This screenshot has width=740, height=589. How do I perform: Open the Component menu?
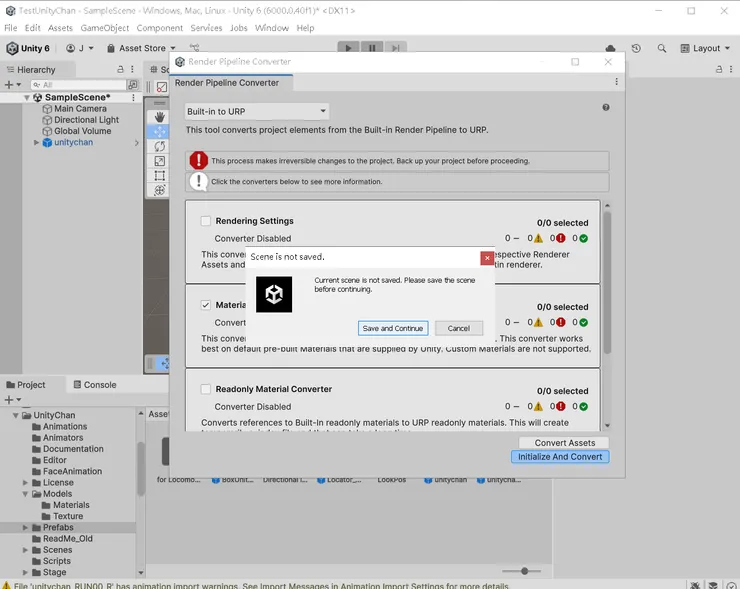(160, 28)
